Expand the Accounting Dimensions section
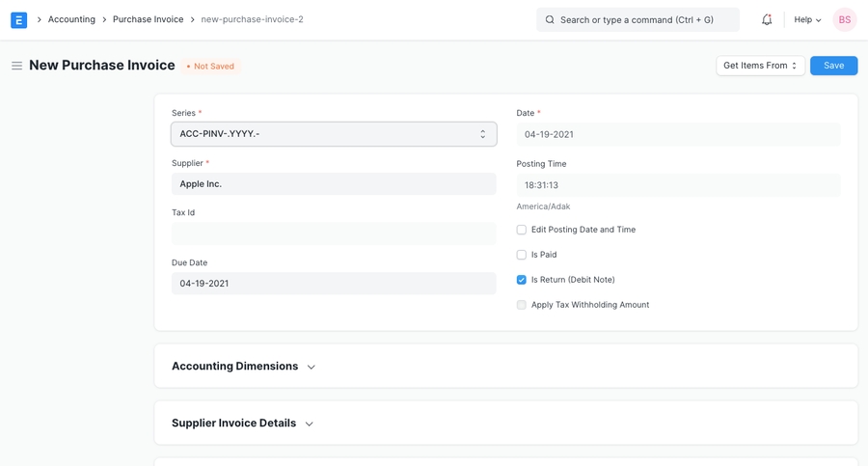868x466 pixels. point(243,367)
